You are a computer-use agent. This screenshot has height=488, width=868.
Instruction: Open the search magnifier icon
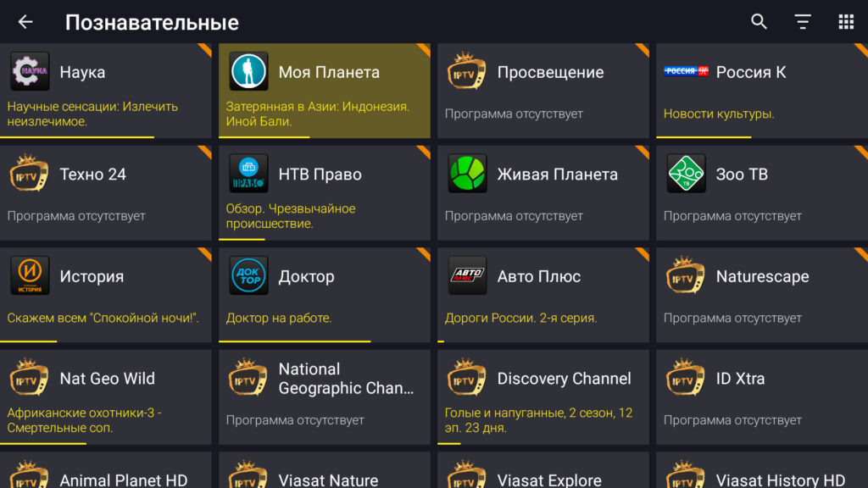[x=759, y=21]
